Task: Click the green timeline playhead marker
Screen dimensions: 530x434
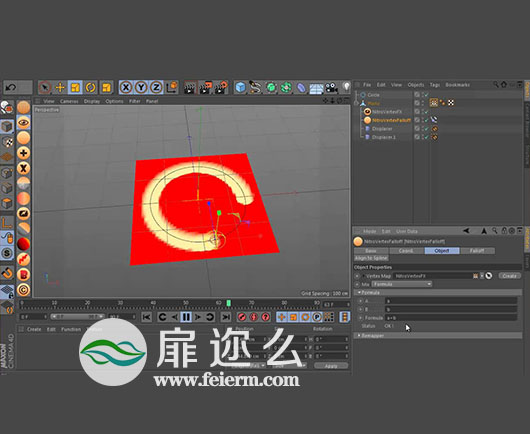Action: pos(229,303)
